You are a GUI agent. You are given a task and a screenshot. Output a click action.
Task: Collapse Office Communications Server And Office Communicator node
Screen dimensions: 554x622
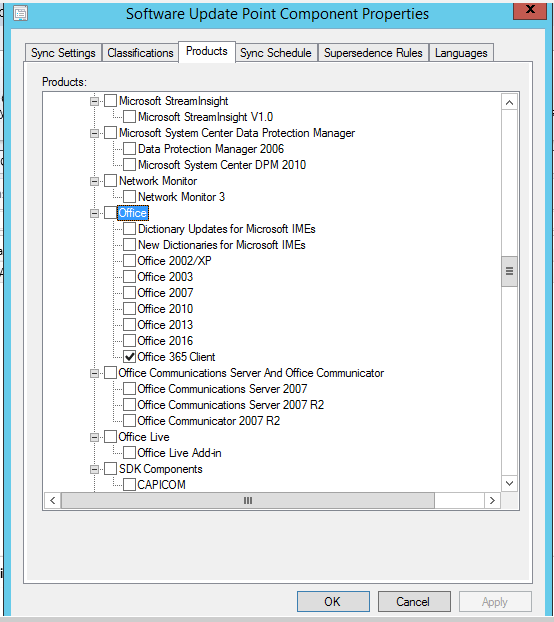click(94, 373)
